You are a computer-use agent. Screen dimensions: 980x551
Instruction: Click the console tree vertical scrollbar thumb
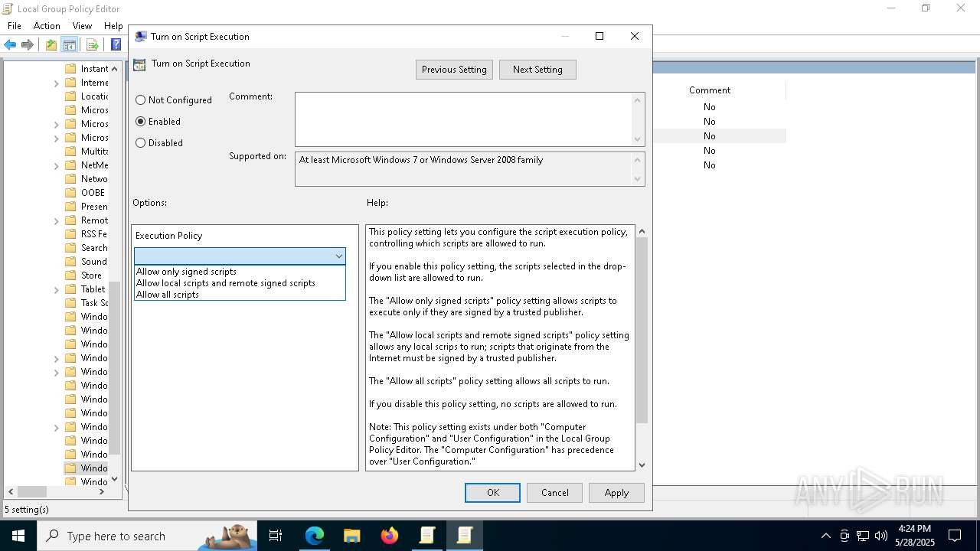115,367
